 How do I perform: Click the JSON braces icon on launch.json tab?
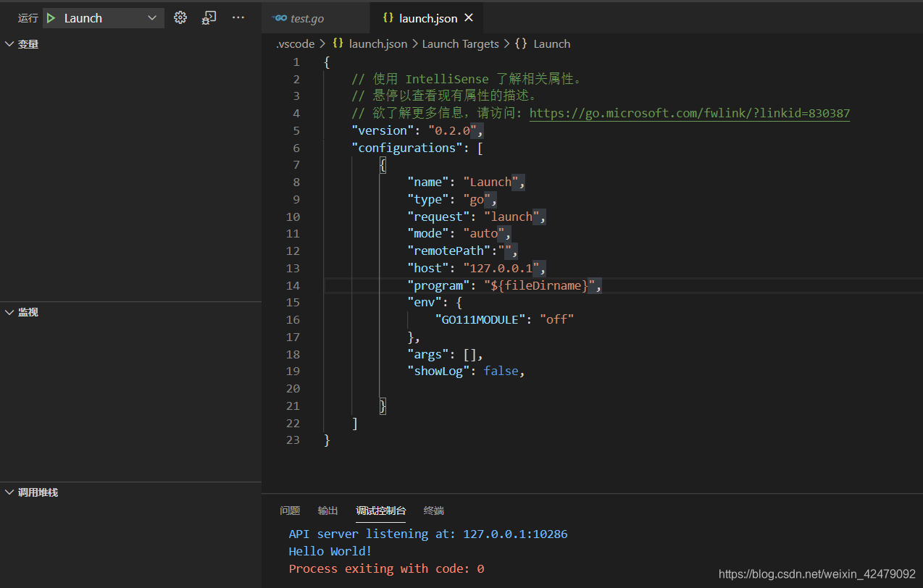pyautogui.click(x=388, y=18)
